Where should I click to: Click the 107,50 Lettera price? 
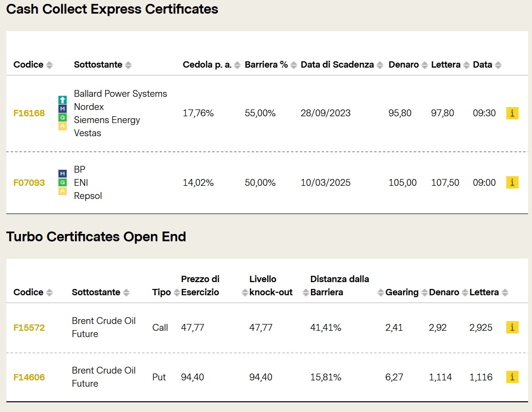pos(445,182)
